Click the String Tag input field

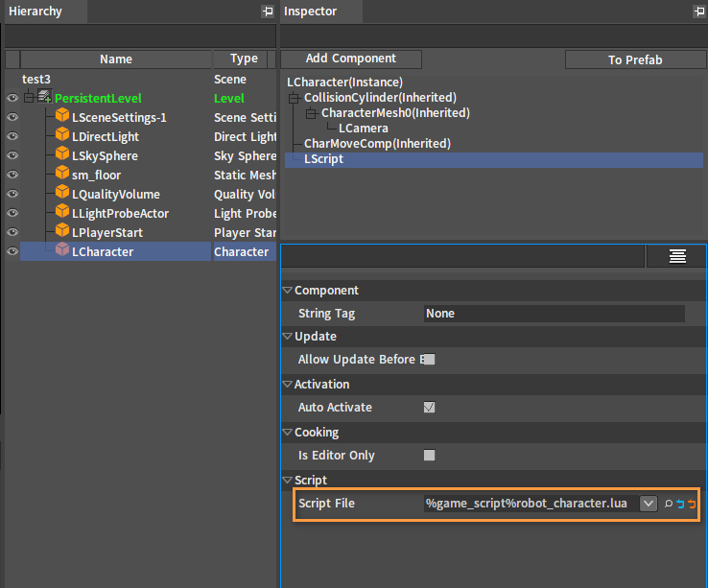(555, 314)
